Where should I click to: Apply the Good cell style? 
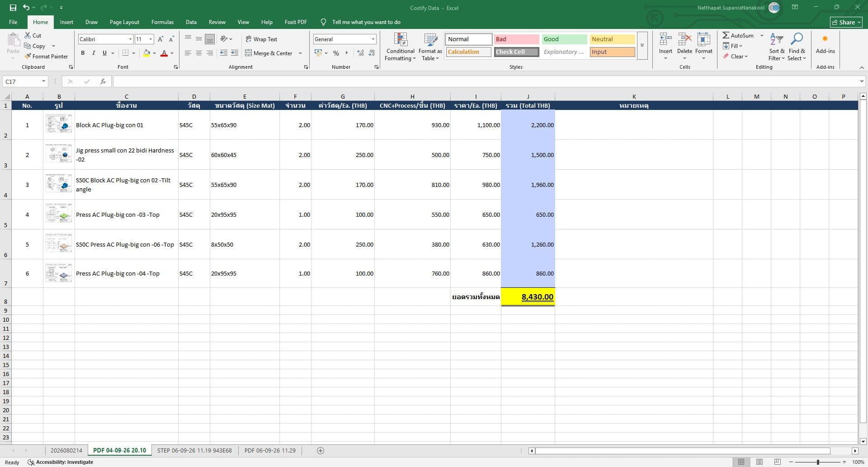coord(564,39)
